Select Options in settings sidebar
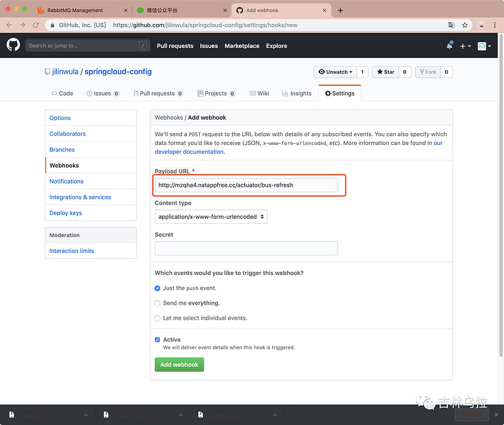Screen dimensions: 504x425 pos(91,118)
